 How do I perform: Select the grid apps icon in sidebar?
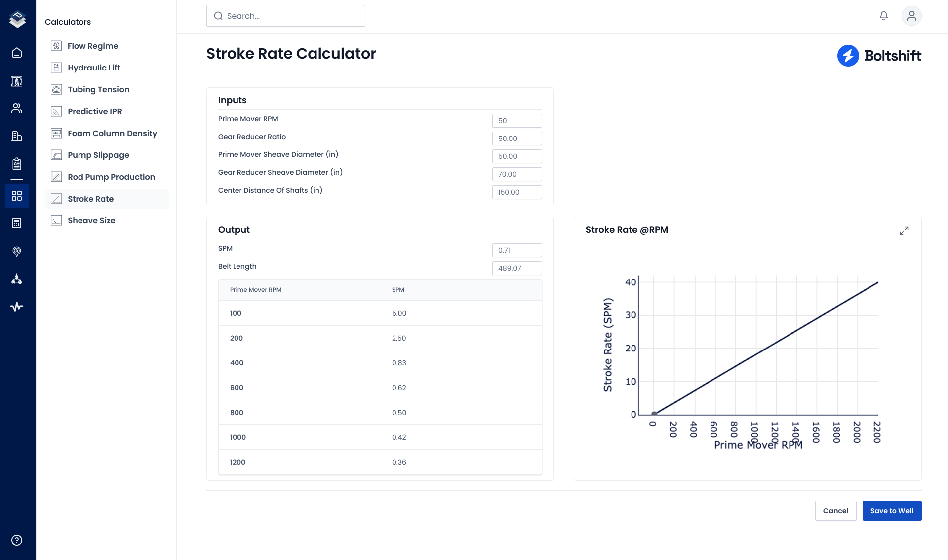point(17,196)
